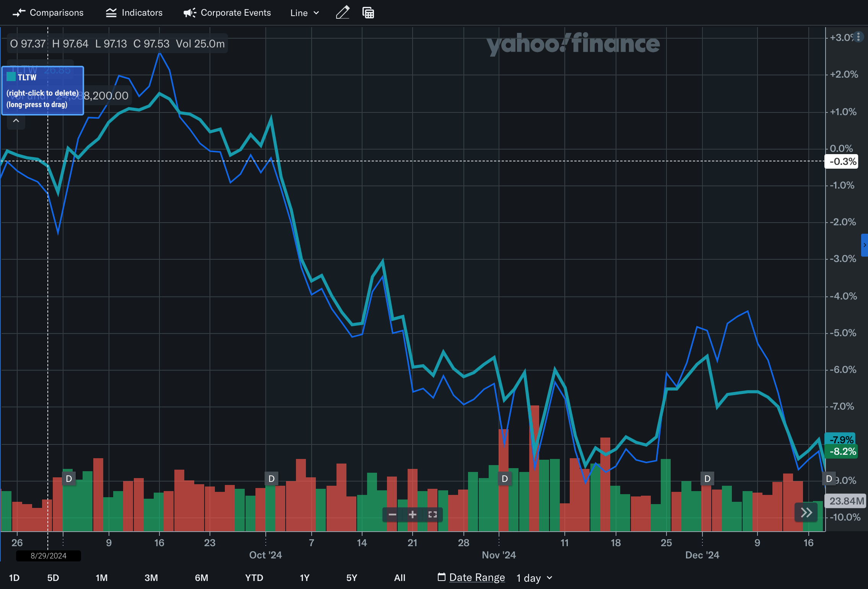Jump to latest data double-arrow icon

click(x=806, y=513)
